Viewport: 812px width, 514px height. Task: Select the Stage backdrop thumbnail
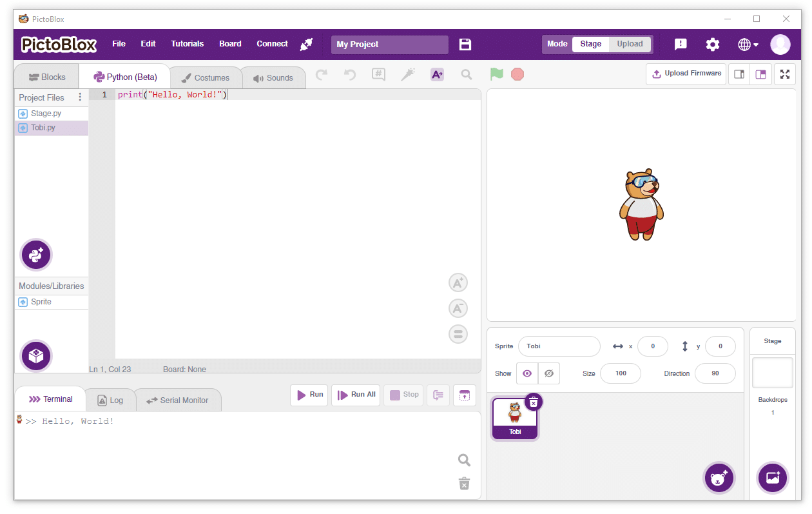coord(773,373)
